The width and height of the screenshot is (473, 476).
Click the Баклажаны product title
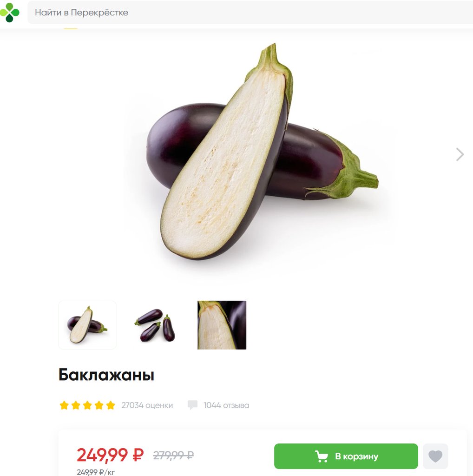[x=106, y=375]
